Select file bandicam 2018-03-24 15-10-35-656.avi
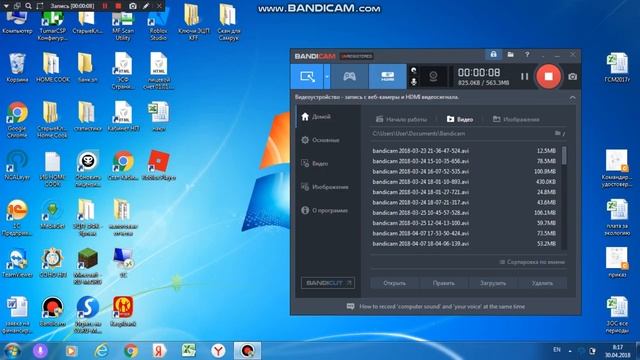The height and width of the screenshot is (360, 640). 464,161
